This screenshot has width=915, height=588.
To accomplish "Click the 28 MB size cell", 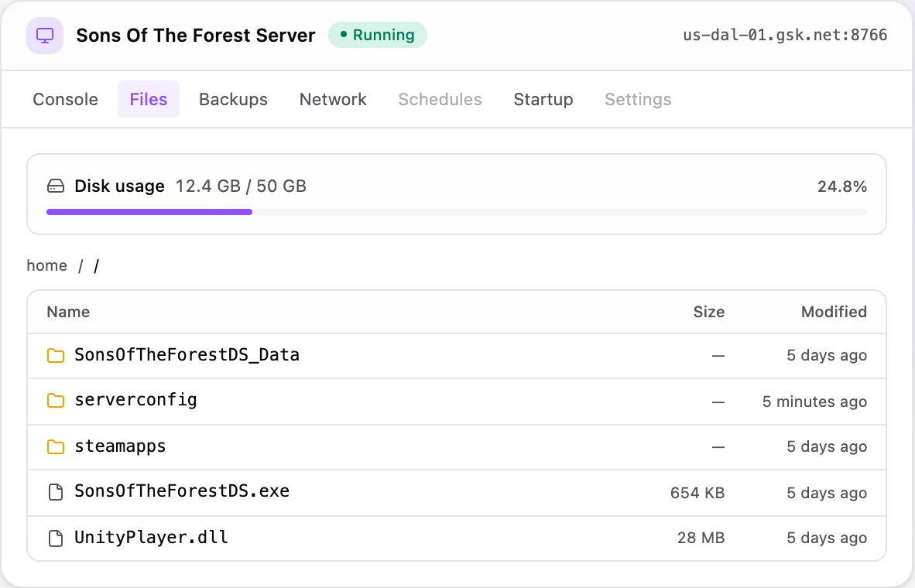I will 701,538.
